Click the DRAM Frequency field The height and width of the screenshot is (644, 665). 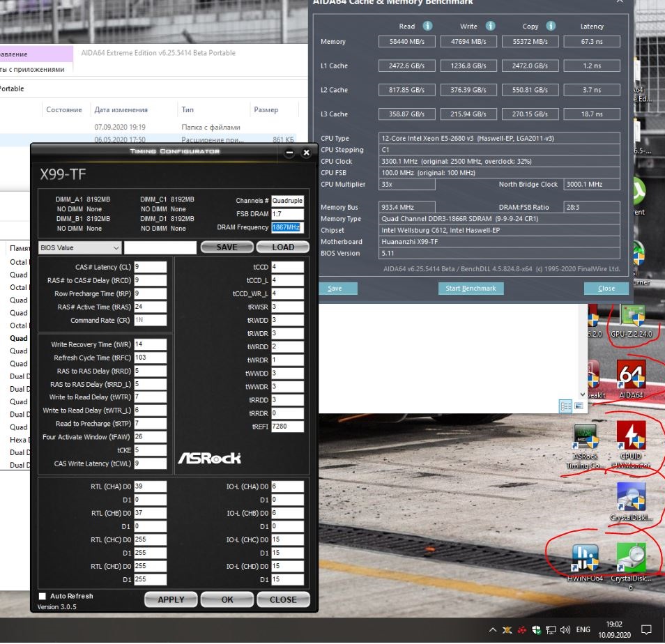(288, 228)
